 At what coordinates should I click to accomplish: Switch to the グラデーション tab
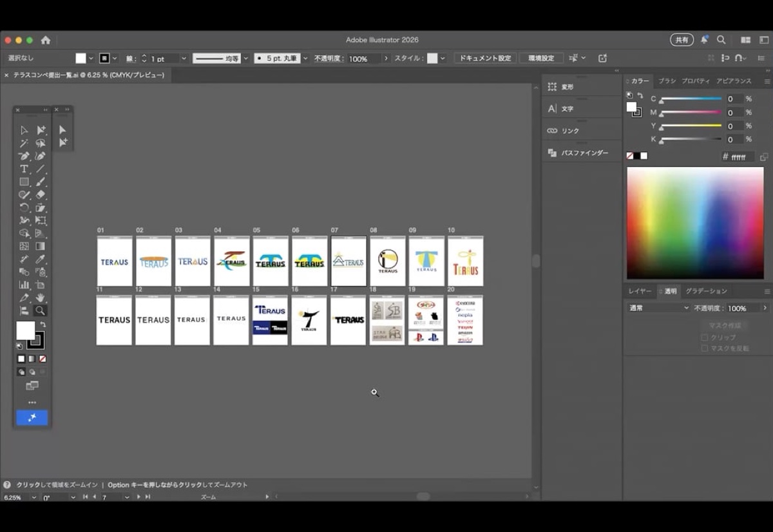[x=706, y=291]
